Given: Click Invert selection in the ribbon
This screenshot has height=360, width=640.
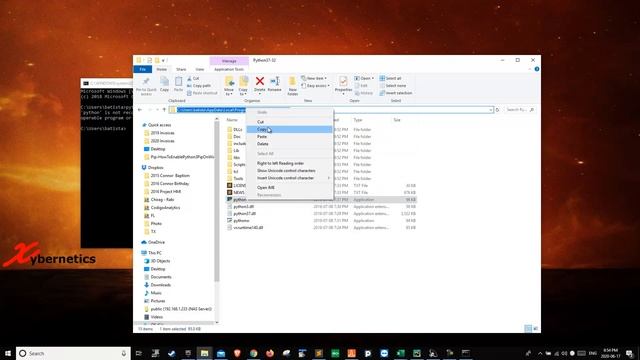Looking at the screenshot, I should [x=396, y=93].
